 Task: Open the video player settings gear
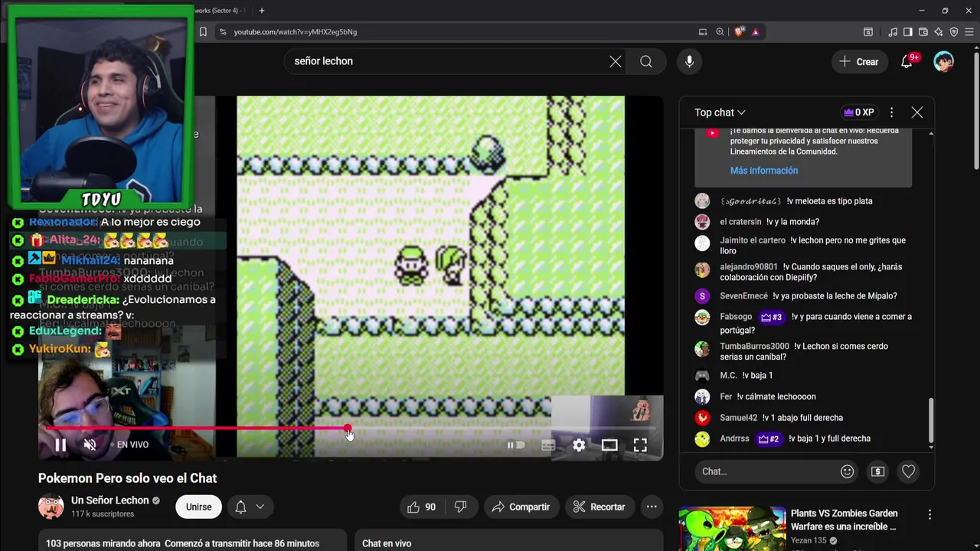(x=579, y=445)
